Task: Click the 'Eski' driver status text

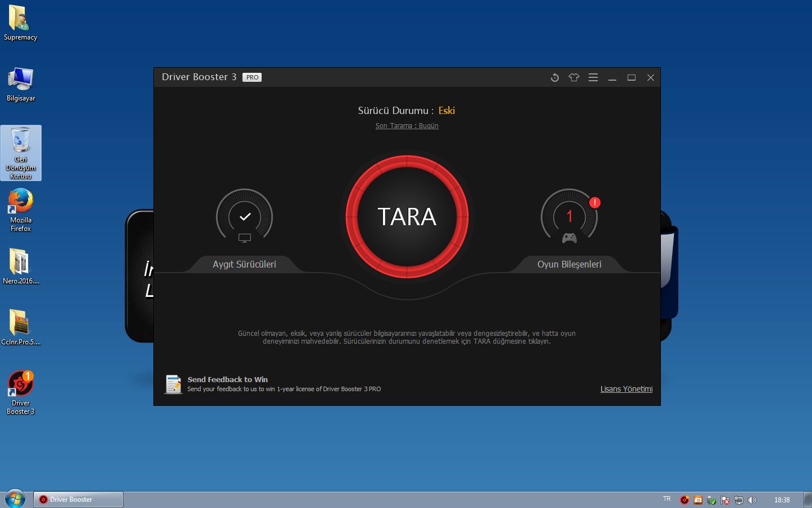Action: point(447,111)
